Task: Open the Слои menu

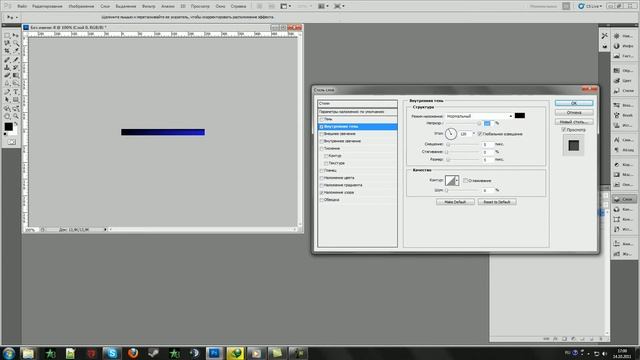Action: (x=105, y=6)
